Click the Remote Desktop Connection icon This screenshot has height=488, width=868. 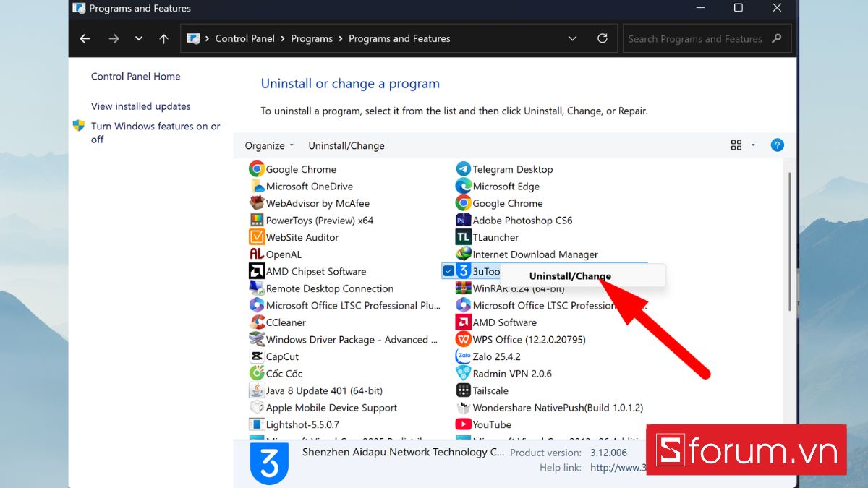256,288
